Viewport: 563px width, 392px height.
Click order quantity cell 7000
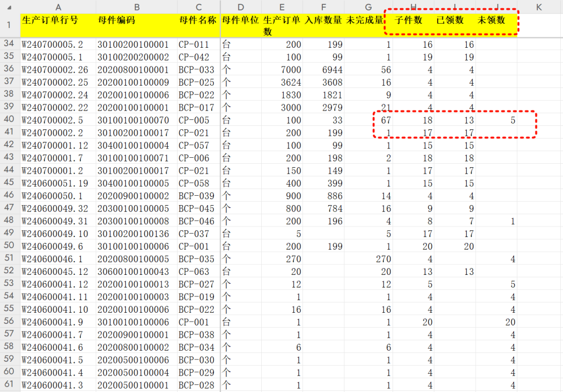click(x=282, y=70)
